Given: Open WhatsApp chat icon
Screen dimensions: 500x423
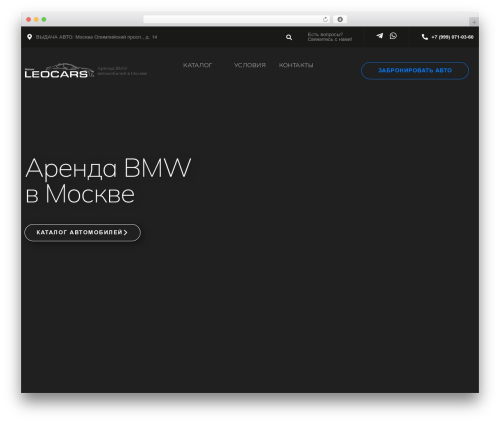Looking at the screenshot, I should click(393, 36).
